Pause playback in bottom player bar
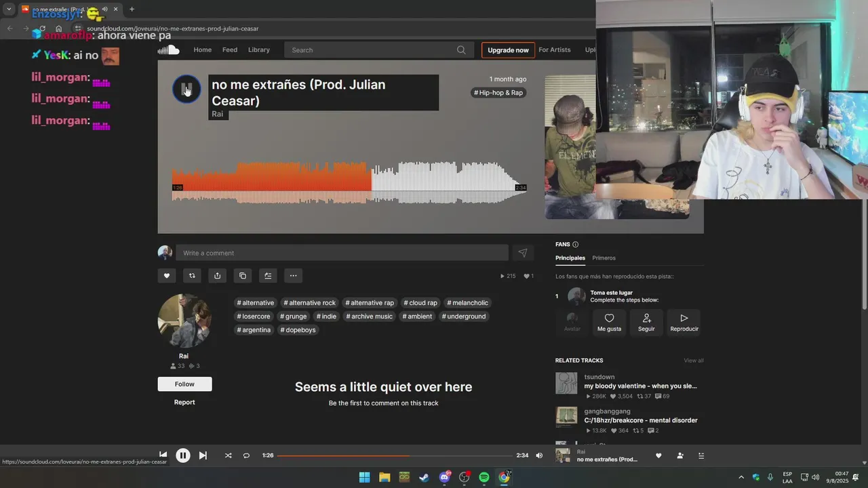Image resolution: width=868 pixels, height=488 pixels. tap(182, 455)
